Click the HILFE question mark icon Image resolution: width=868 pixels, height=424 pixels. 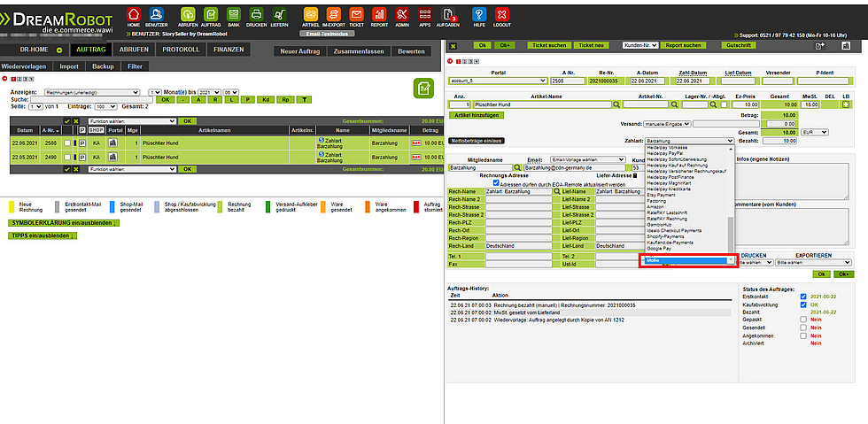click(x=479, y=14)
